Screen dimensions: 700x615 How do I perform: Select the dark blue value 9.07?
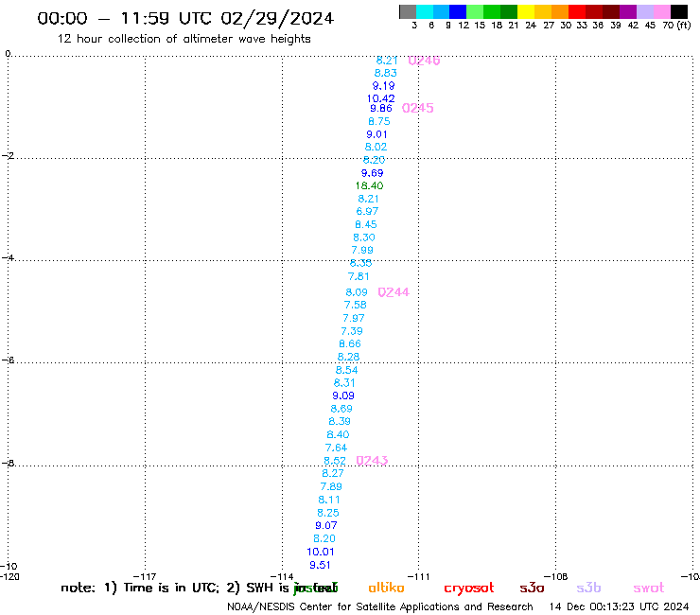(326, 526)
